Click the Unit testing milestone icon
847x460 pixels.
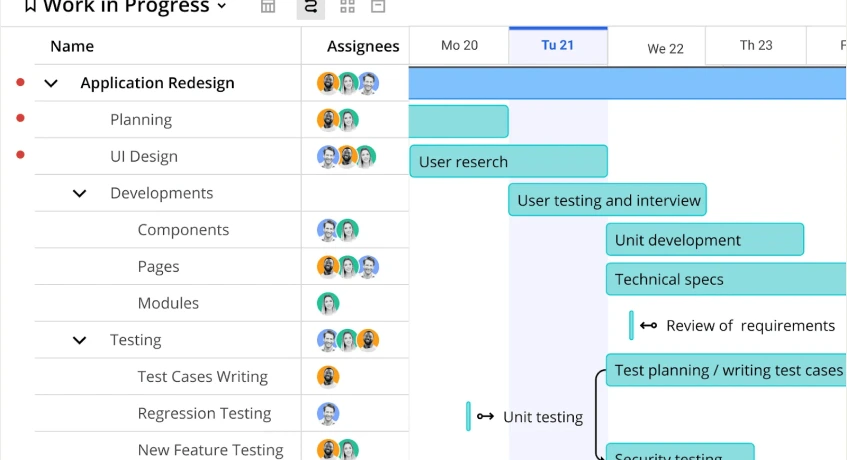tap(485, 417)
